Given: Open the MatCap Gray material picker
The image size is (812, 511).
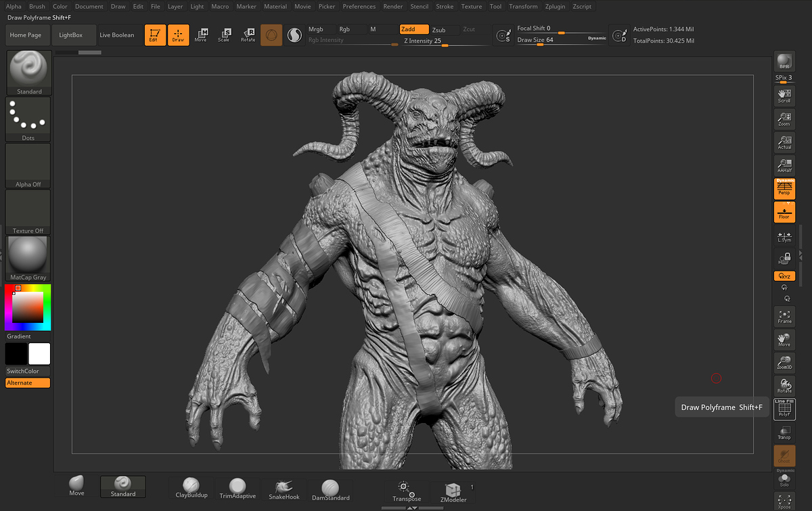Looking at the screenshot, I should click(x=28, y=259).
